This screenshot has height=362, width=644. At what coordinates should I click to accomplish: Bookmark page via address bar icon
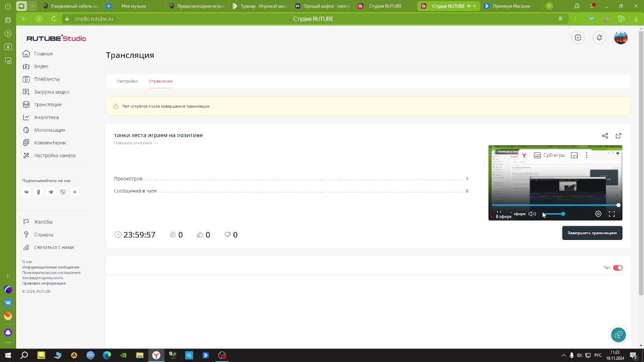click(x=560, y=19)
